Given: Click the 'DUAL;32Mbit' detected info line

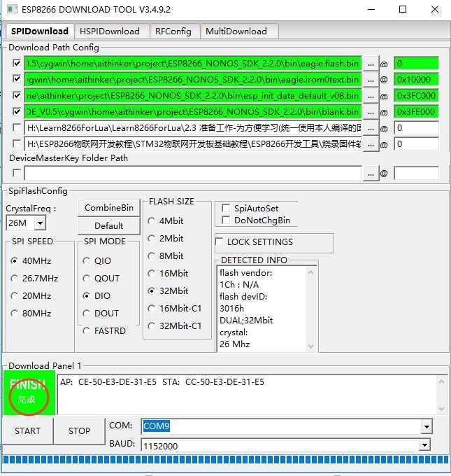Looking at the screenshot, I should point(246,321).
